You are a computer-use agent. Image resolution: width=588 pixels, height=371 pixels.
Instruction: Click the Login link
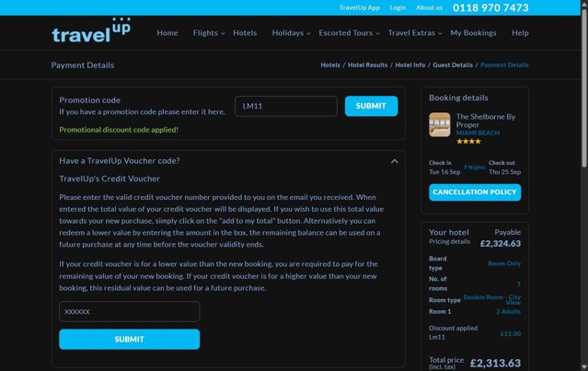398,7
